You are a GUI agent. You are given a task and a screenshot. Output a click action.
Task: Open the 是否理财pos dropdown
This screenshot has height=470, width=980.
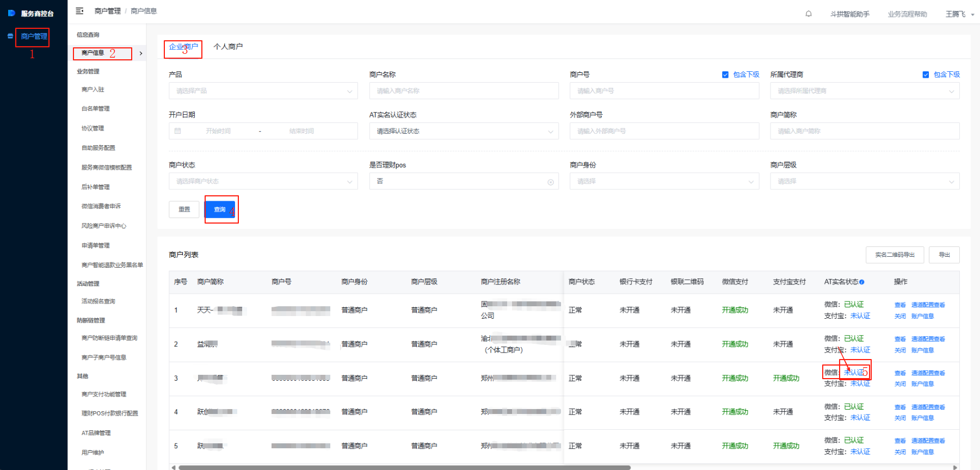[464, 181]
